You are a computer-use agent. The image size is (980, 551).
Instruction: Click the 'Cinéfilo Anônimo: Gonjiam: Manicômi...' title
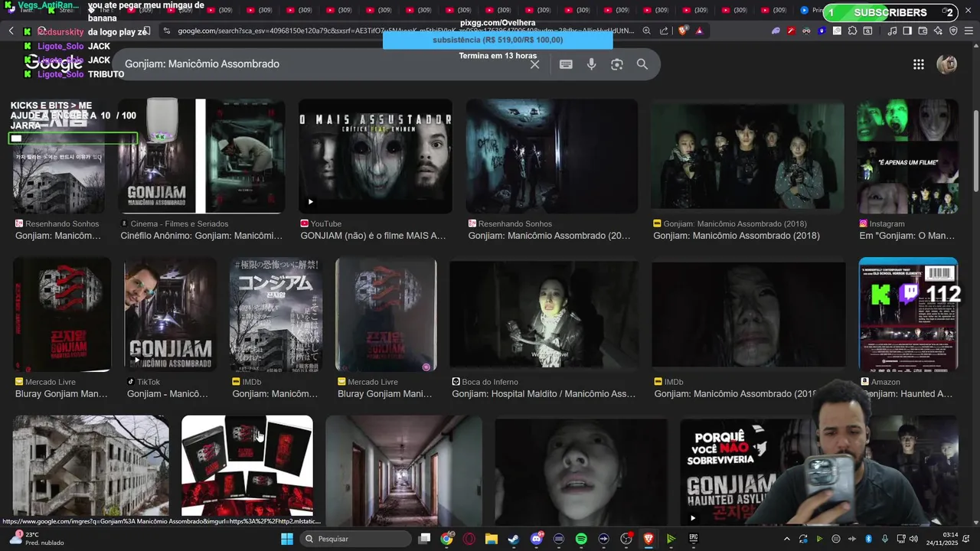point(201,236)
